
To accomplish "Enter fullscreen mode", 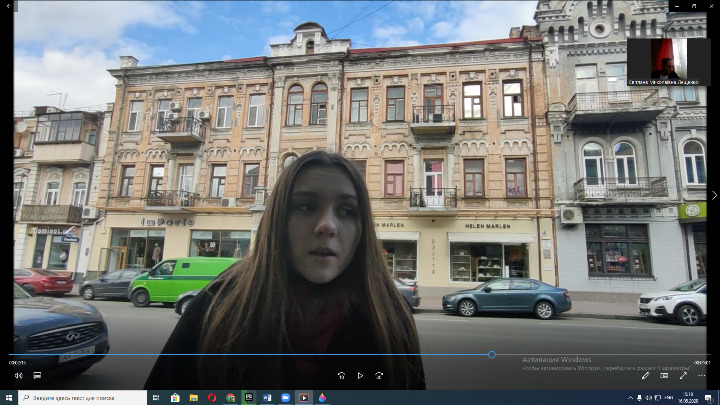I will (684, 376).
